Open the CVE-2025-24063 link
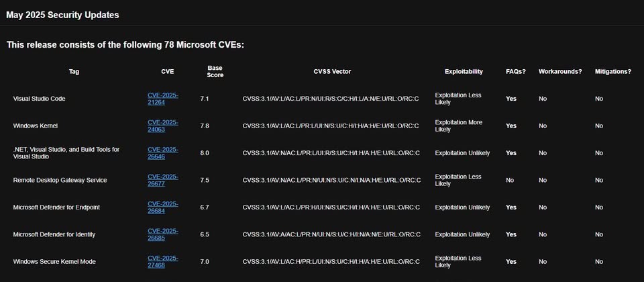The width and height of the screenshot is (644, 282). click(162, 126)
